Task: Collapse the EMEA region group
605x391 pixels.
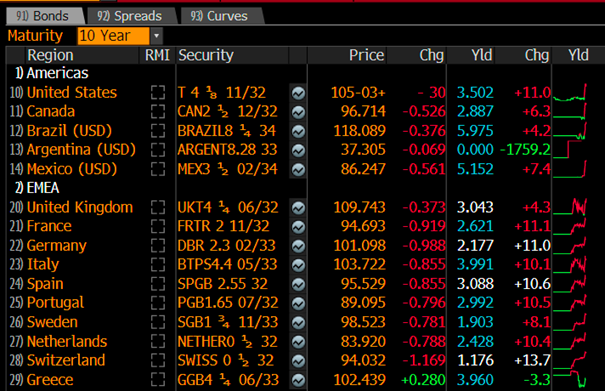Action: [37, 188]
